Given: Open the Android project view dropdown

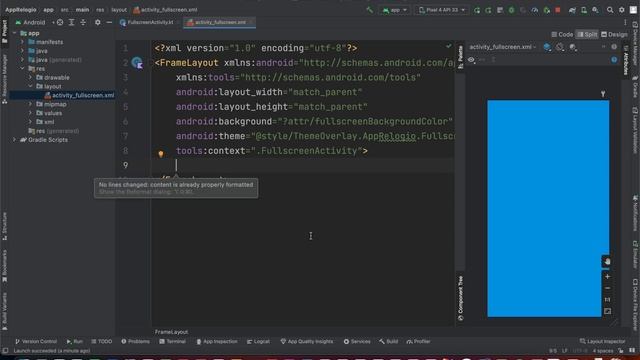Looking at the screenshot, I should point(34,22).
